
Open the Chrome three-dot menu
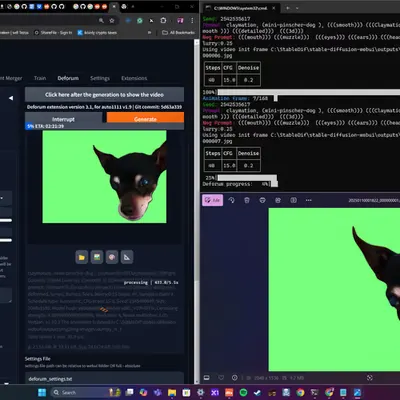tap(192, 21)
